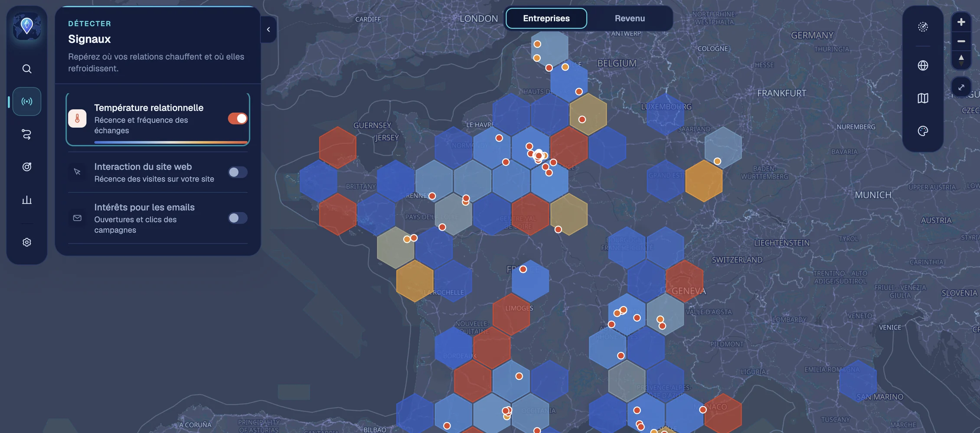
Task: Click the blue hexagon over San Marino
Action: click(x=858, y=381)
